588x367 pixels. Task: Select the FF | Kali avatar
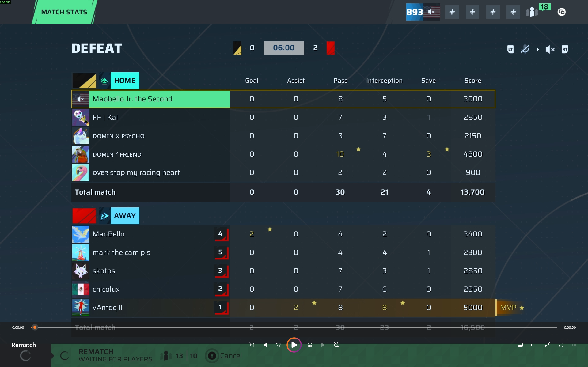coord(81,117)
